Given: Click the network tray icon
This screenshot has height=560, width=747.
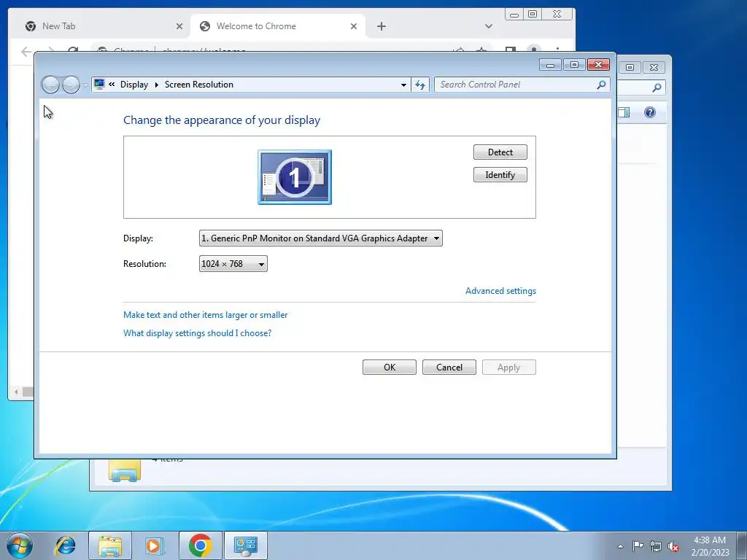Looking at the screenshot, I should click(x=656, y=546).
